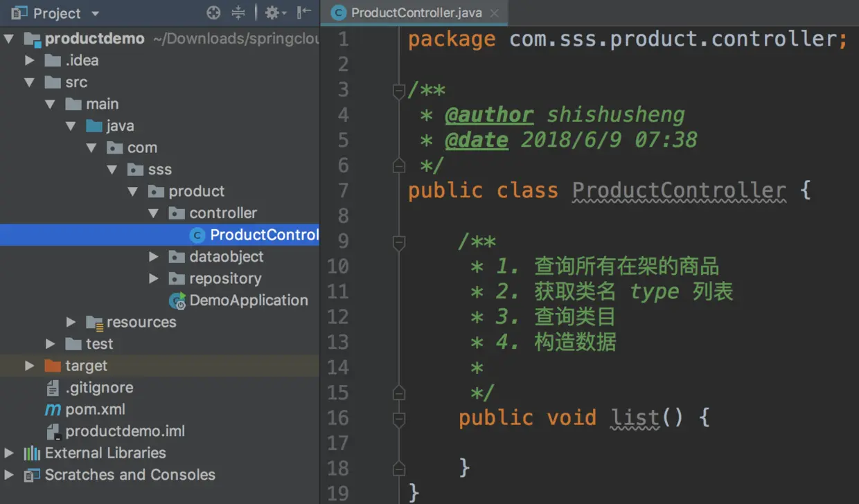Click the package declaration line text
Screen dimensions: 859x504
[628, 39]
